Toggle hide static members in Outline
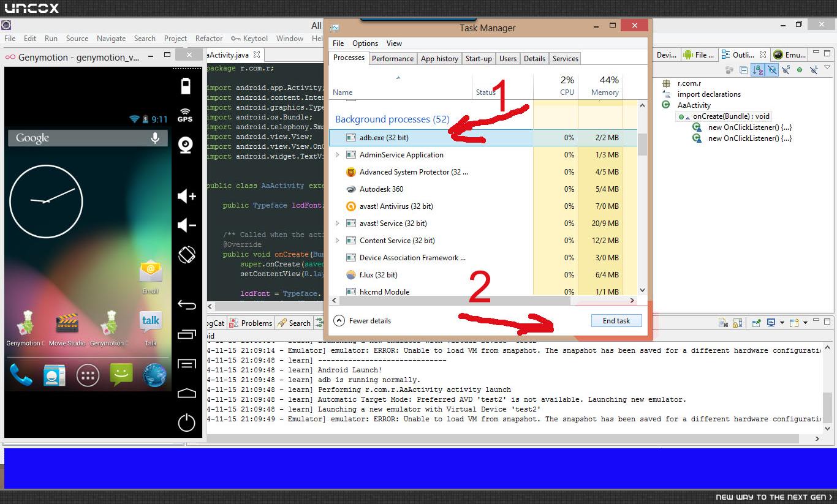Screen dimensions: 837x504 (x=786, y=70)
